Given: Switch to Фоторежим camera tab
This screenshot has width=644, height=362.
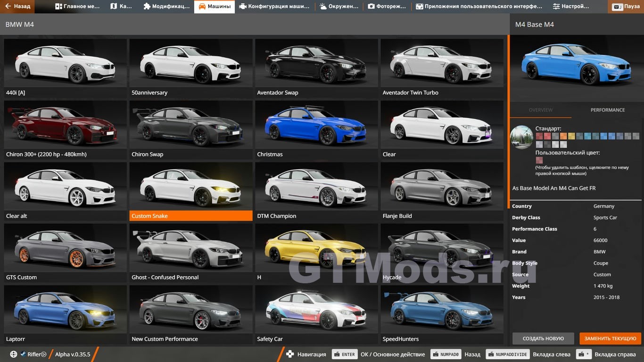Looking at the screenshot, I should [387, 7].
